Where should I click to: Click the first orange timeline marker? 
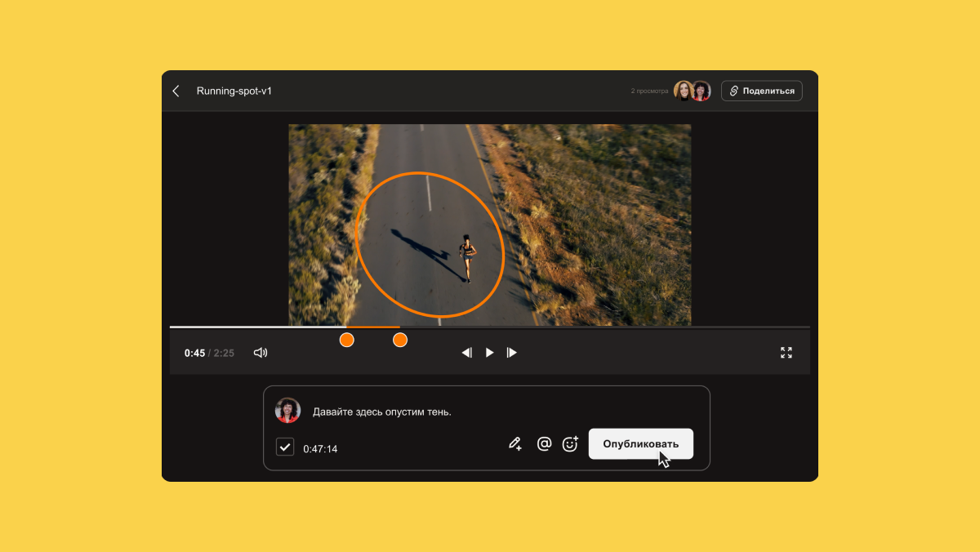click(347, 340)
